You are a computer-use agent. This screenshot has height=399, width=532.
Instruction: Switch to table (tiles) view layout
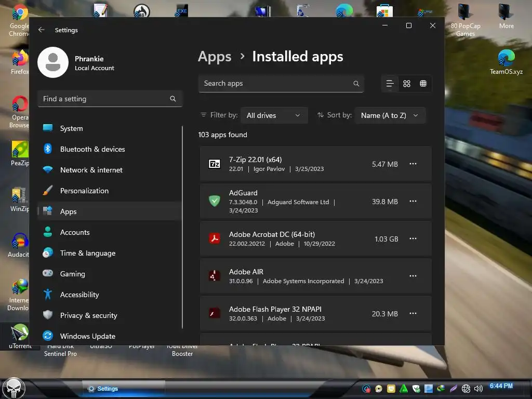(x=423, y=84)
